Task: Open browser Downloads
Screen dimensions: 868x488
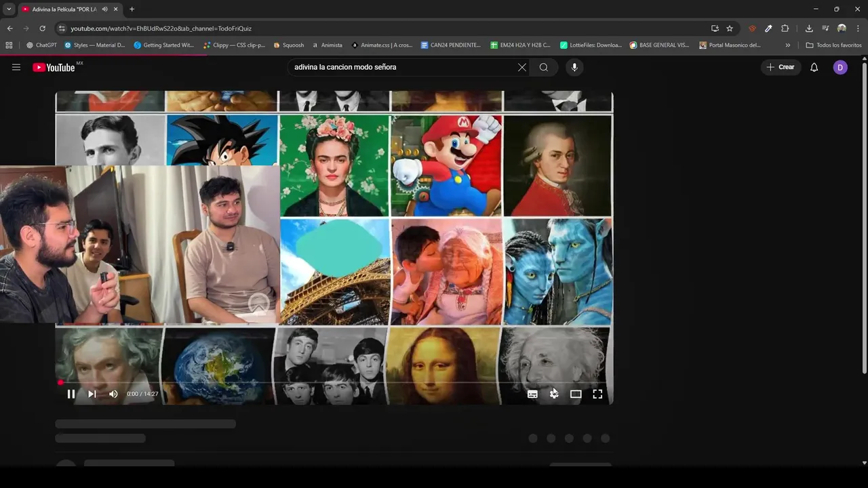Action: [809, 28]
